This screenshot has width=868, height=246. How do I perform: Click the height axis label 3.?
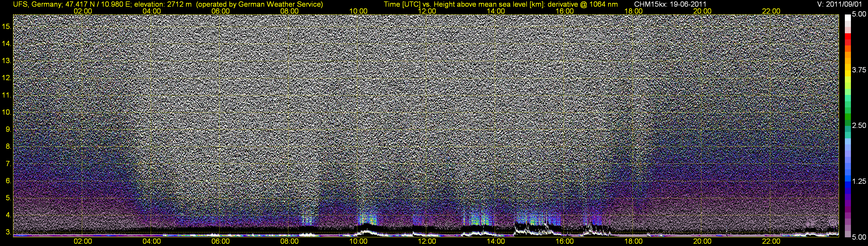[8, 232]
